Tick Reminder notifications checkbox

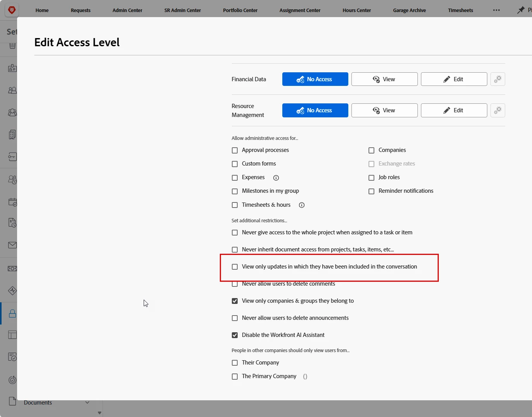pos(371,191)
